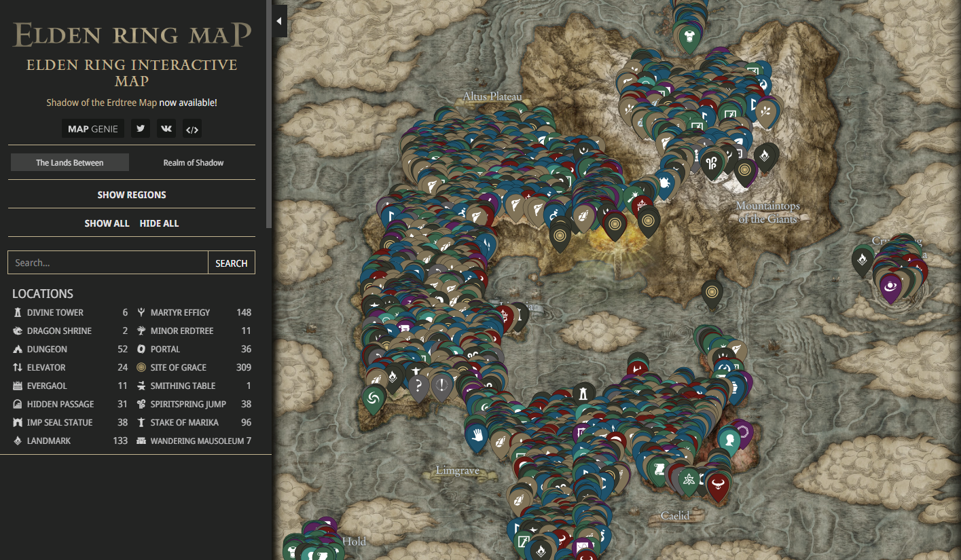Toggle Elevator markers
The width and height of the screenshot is (961, 560).
tap(70, 367)
